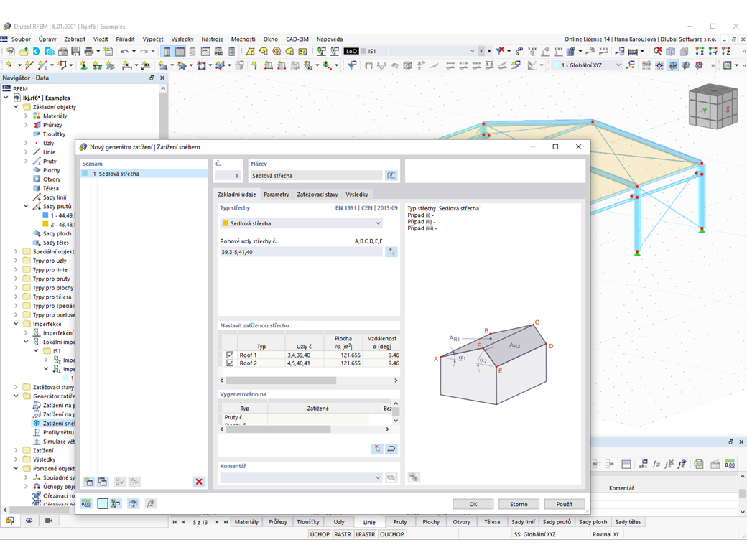Click the next page arrow beside 5 z 13
The width and height of the screenshot is (747, 560).
(x=217, y=522)
